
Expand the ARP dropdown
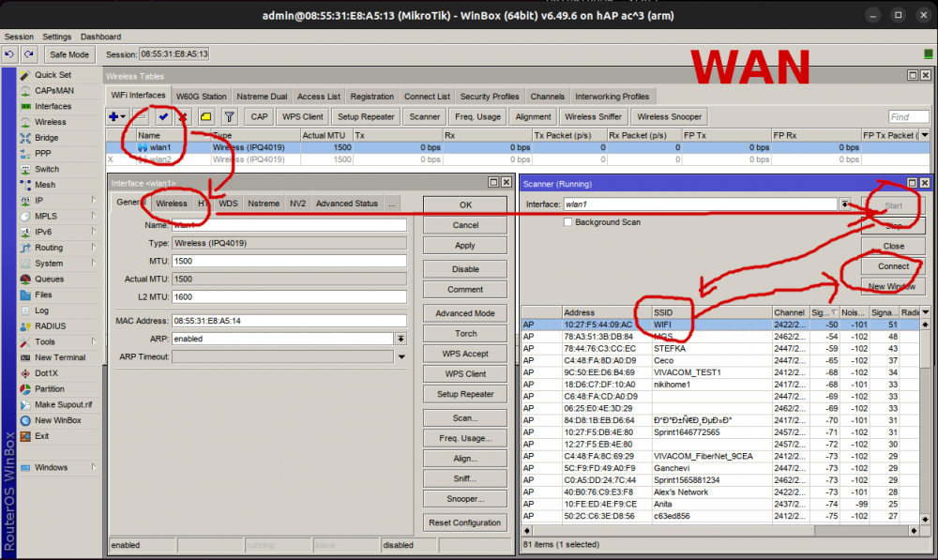tap(401, 339)
